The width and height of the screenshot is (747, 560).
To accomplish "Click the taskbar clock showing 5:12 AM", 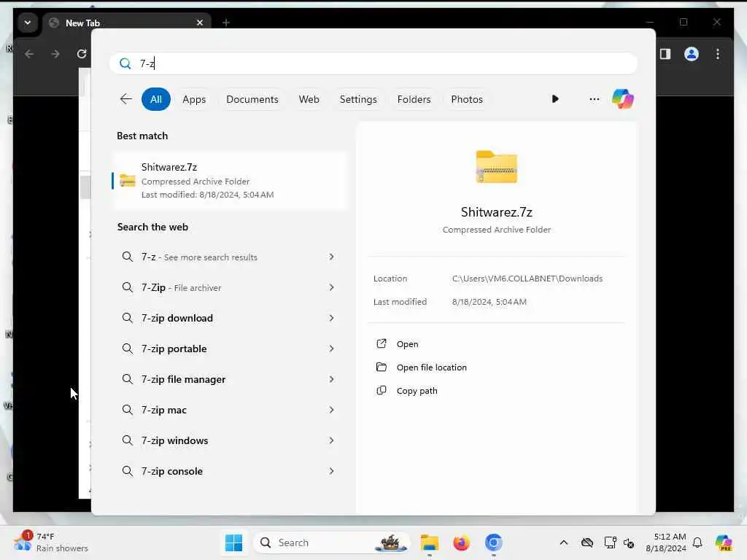I will [665, 542].
